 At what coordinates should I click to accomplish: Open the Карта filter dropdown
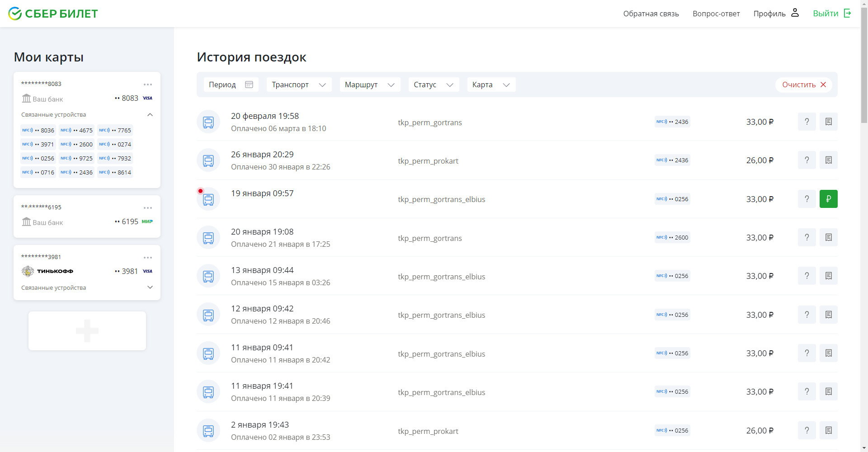(491, 85)
